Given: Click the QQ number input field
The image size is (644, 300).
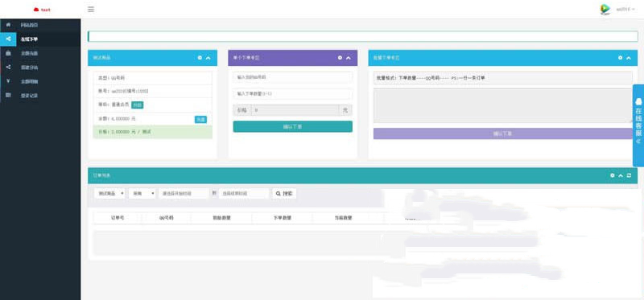Looking at the screenshot, I should pos(292,76).
